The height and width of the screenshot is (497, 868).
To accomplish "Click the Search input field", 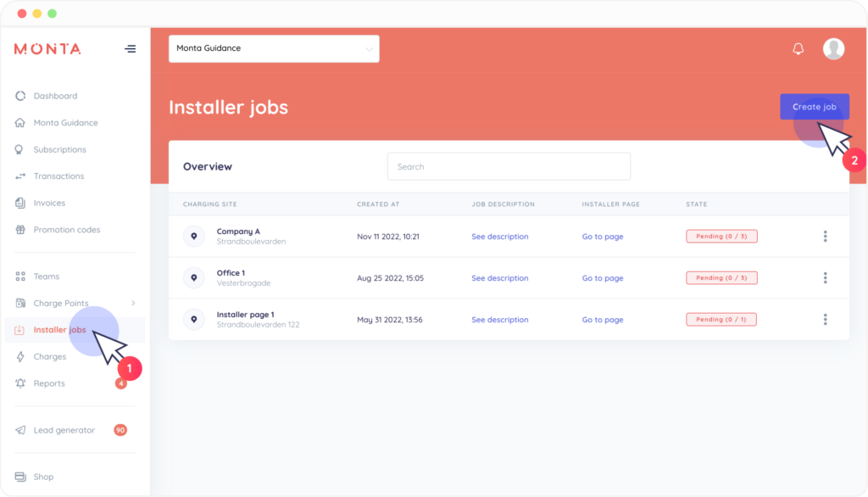I will coord(509,166).
